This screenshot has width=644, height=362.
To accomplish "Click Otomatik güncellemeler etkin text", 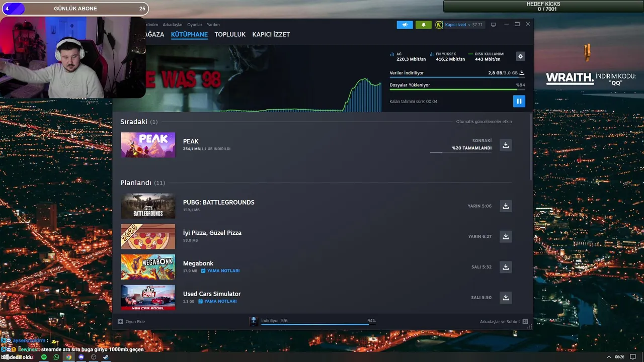I will click(x=484, y=122).
